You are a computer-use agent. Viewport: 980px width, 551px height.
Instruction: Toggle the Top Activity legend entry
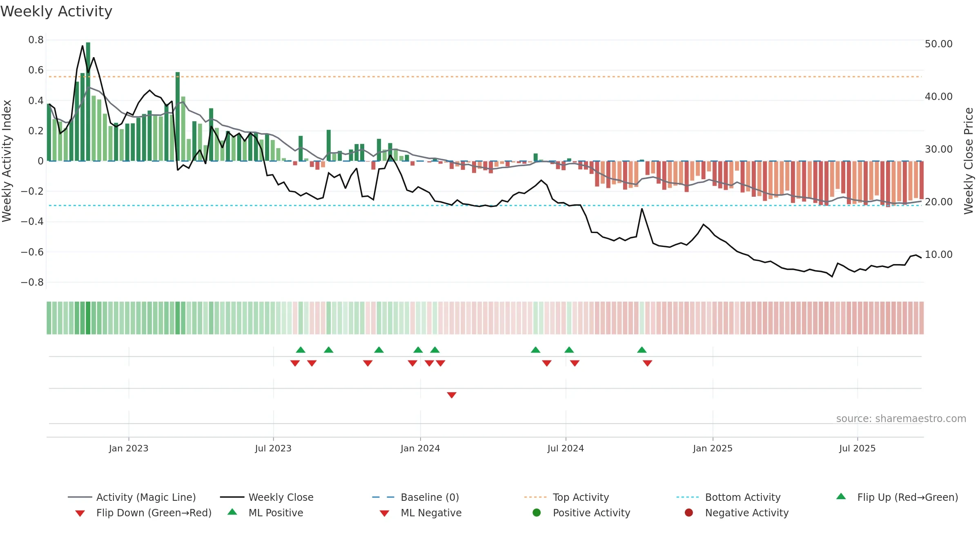pos(567,497)
